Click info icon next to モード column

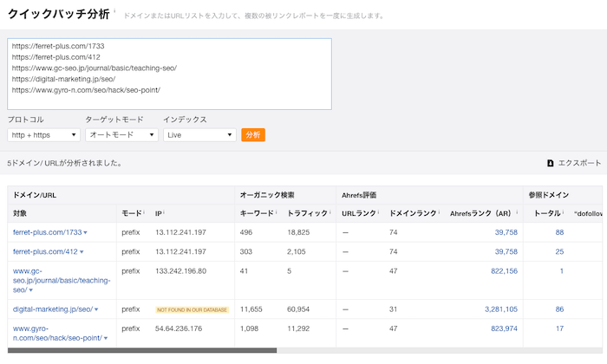pyautogui.click(x=144, y=211)
